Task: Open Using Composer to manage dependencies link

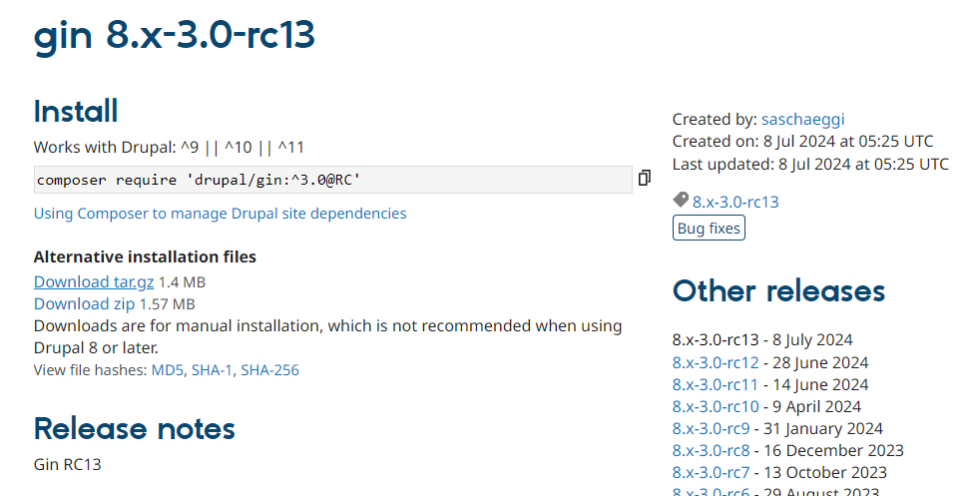Action: (220, 214)
